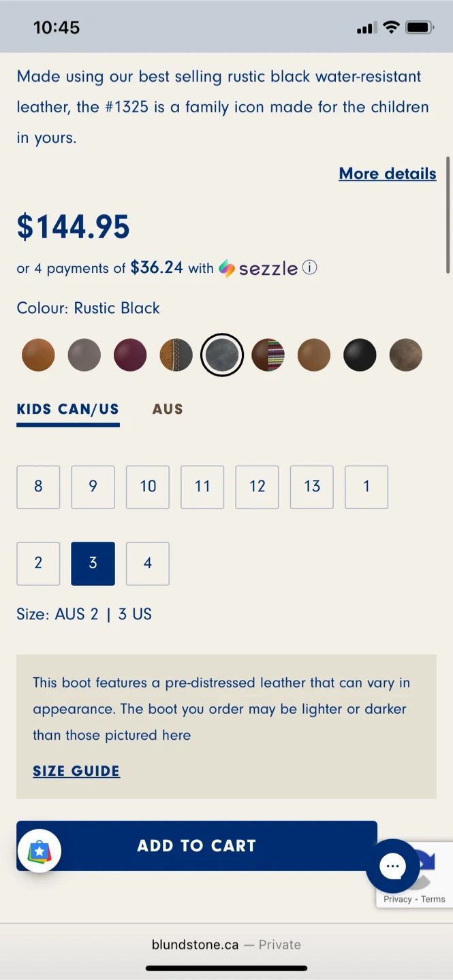Select size 8
453x980 pixels.
coord(38,487)
